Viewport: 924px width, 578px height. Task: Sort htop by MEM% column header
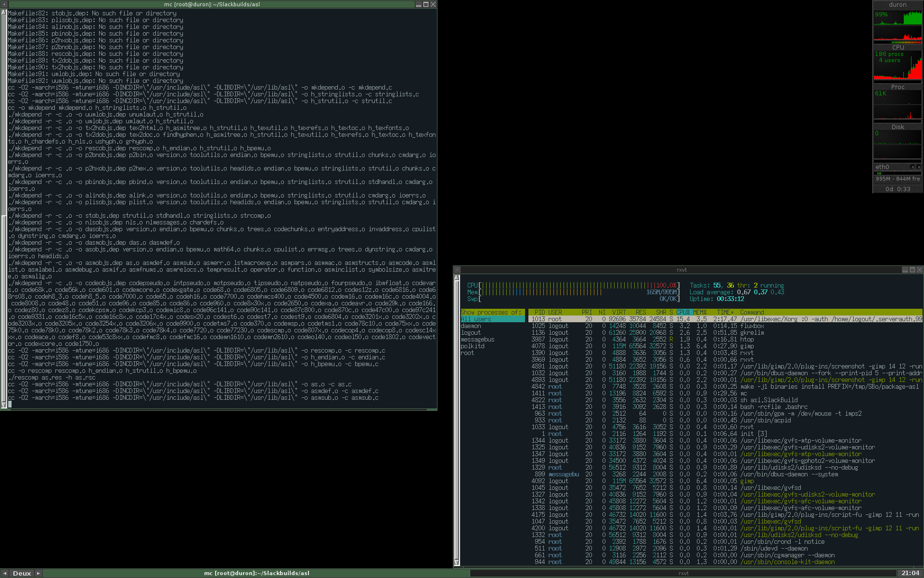(x=700, y=313)
